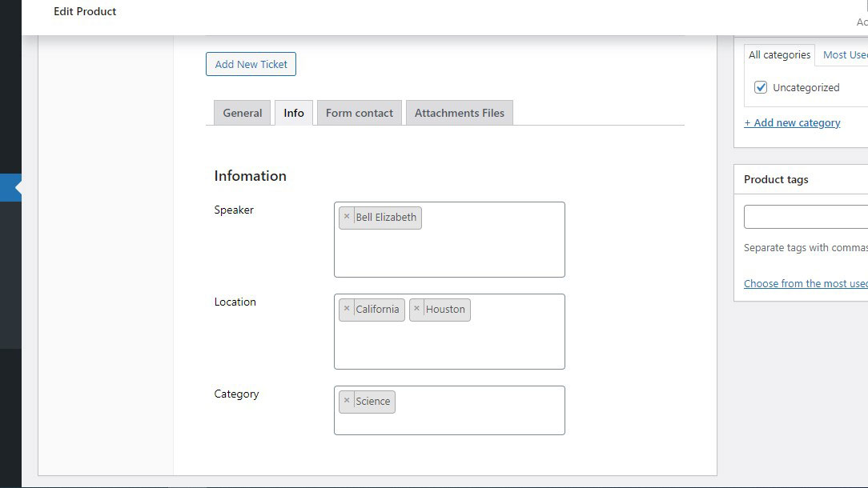
Task: Remove the Houston location tag
Action: tap(416, 309)
